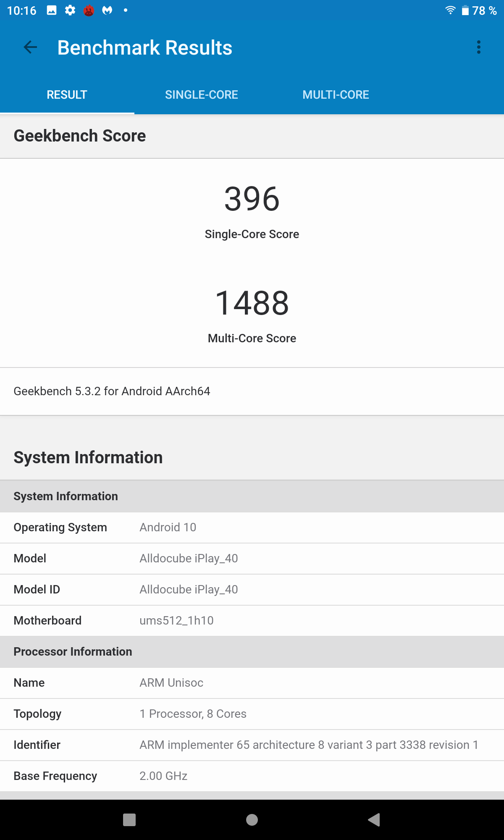Tap the Android 10 operating system value
The image size is (504, 840).
click(168, 528)
